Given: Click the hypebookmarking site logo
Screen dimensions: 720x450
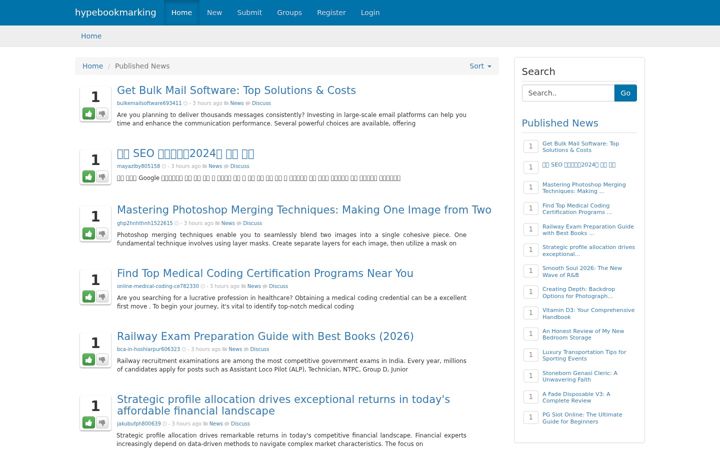Looking at the screenshot, I should click(x=115, y=12).
